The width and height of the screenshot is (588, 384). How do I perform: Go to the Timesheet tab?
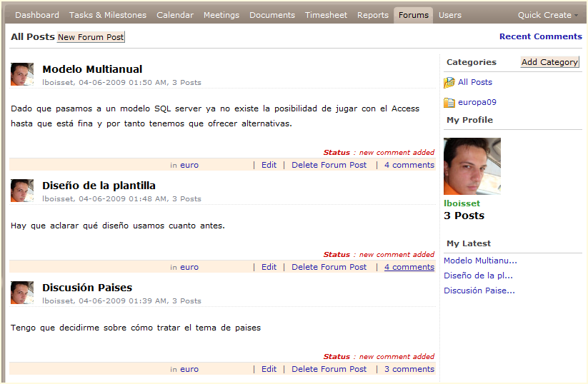coord(326,15)
